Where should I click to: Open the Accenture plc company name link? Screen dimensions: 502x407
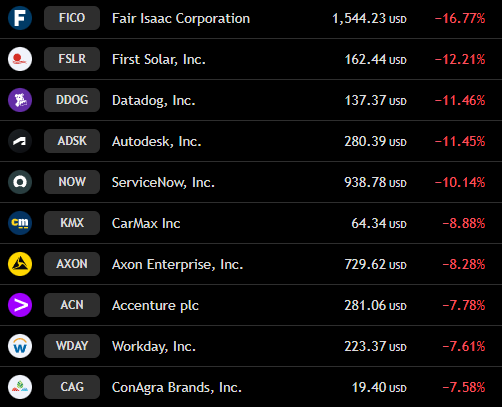pyautogui.click(x=155, y=306)
